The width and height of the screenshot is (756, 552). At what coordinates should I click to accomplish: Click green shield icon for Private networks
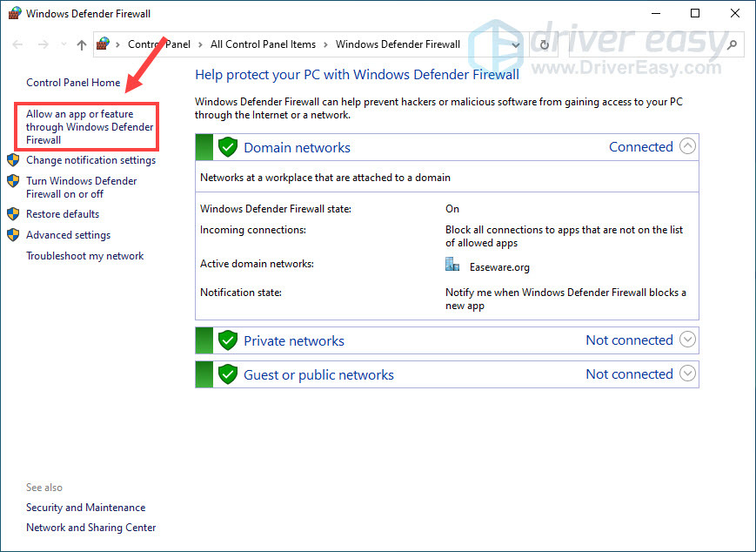tap(228, 340)
